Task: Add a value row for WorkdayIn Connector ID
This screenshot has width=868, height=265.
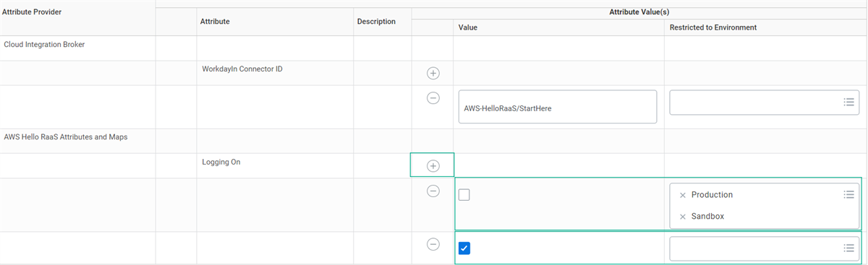Action: (x=433, y=73)
